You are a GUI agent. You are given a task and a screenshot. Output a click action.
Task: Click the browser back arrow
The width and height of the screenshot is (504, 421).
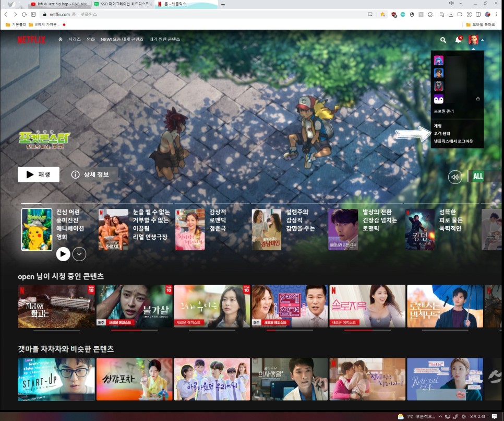[x=6, y=14]
